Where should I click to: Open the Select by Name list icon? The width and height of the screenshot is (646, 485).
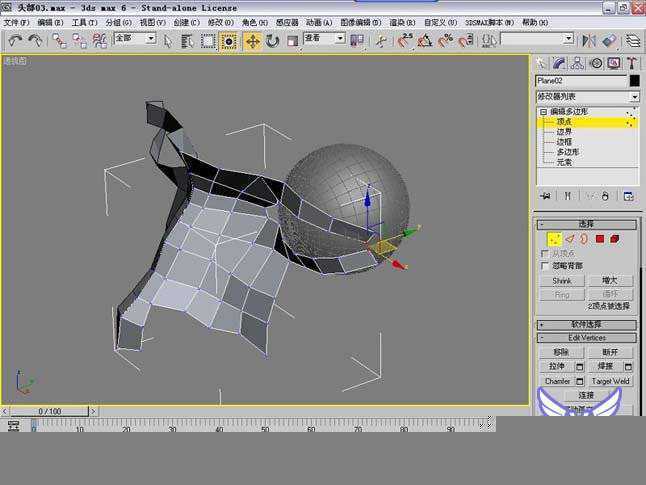[187, 41]
